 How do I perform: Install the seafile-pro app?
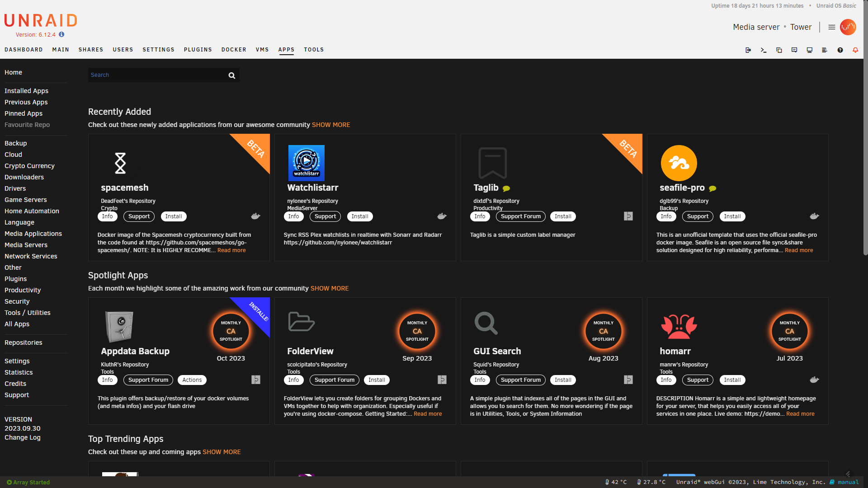[732, 216]
